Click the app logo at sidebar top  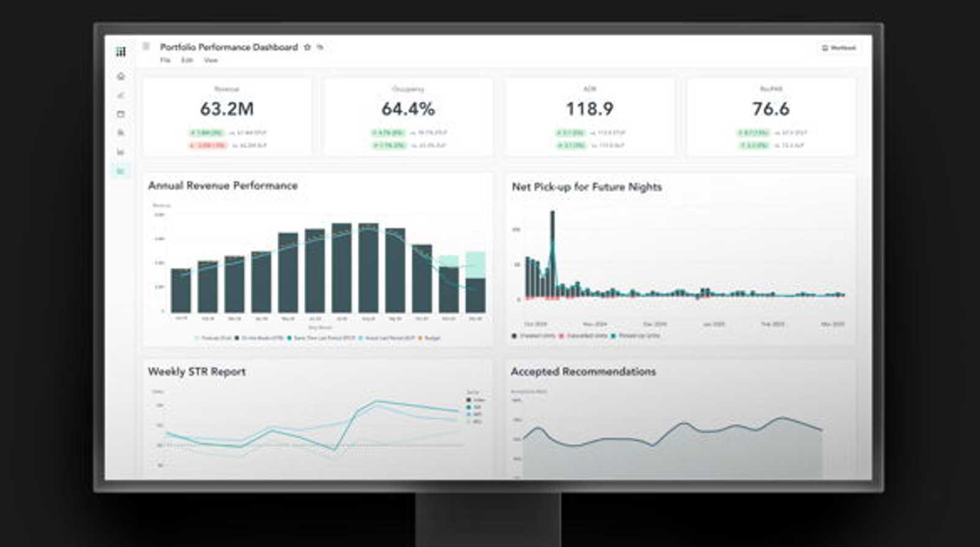click(x=121, y=51)
